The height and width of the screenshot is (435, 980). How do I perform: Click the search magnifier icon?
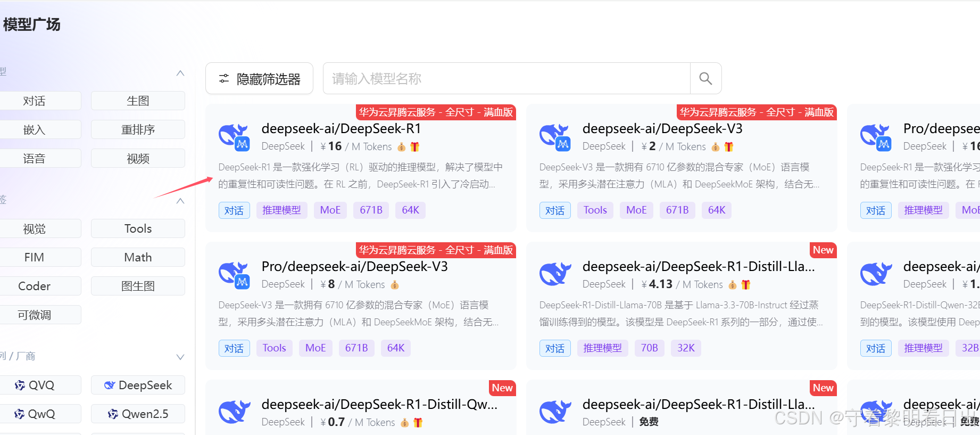(x=705, y=79)
